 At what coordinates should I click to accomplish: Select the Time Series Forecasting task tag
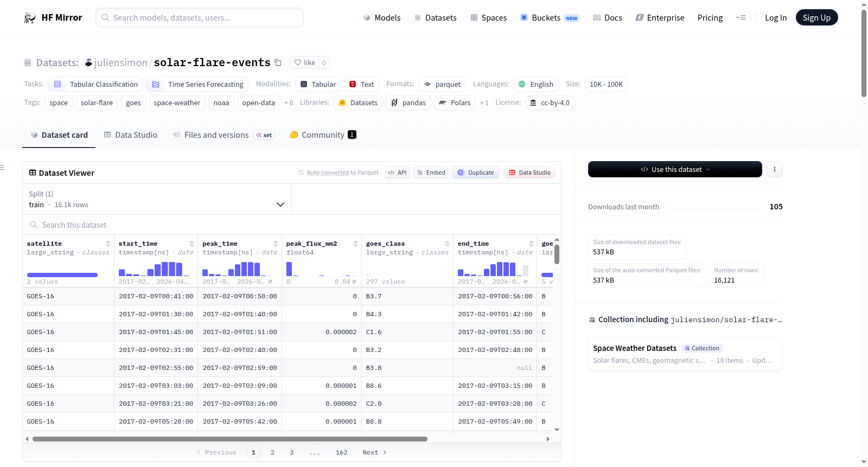click(x=197, y=84)
